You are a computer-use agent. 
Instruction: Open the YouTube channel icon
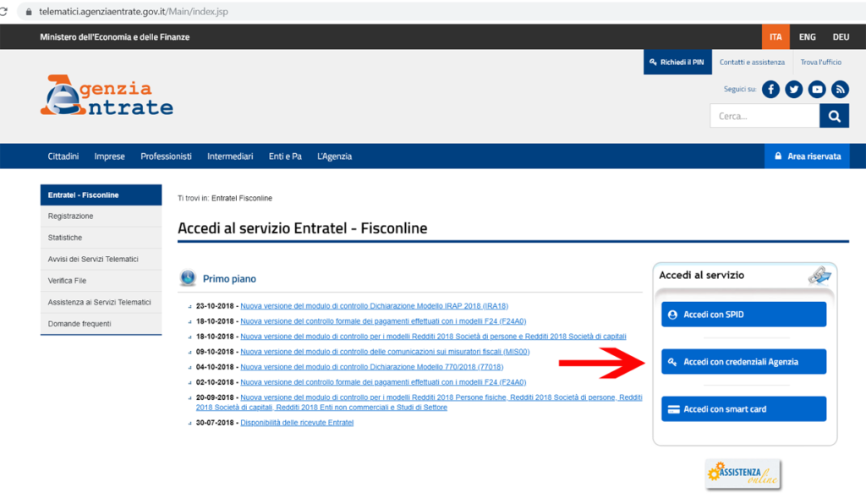tap(817, 90)
